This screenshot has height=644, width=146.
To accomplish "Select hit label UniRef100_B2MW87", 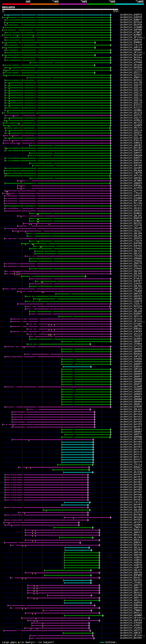I will point(131,35).
